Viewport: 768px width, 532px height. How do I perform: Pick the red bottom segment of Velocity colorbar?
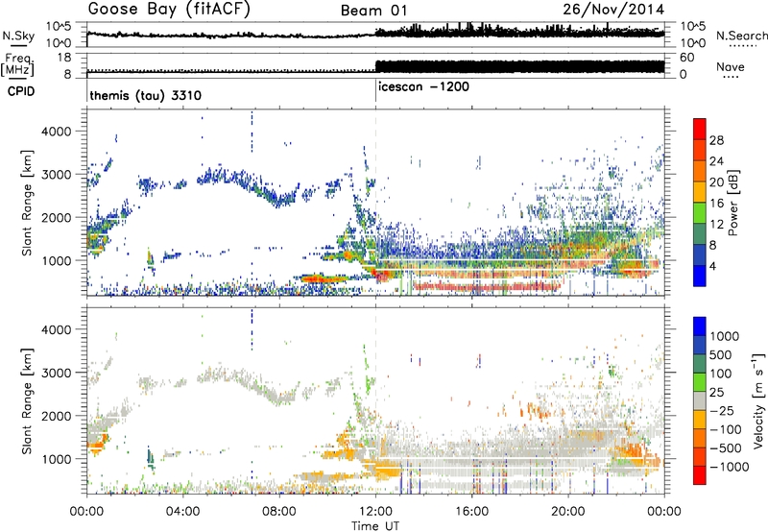coord(700,475)
